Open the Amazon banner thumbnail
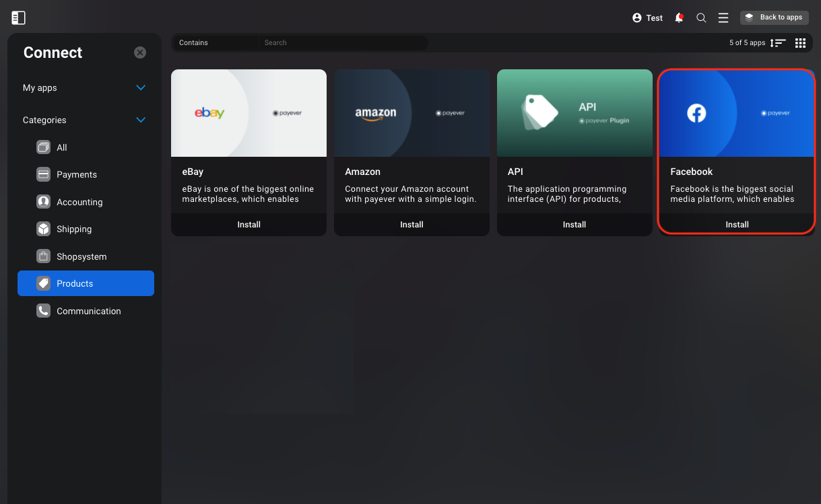Image resolution: width=821 pixels, height=504 pixels. (x=412, y=113)
